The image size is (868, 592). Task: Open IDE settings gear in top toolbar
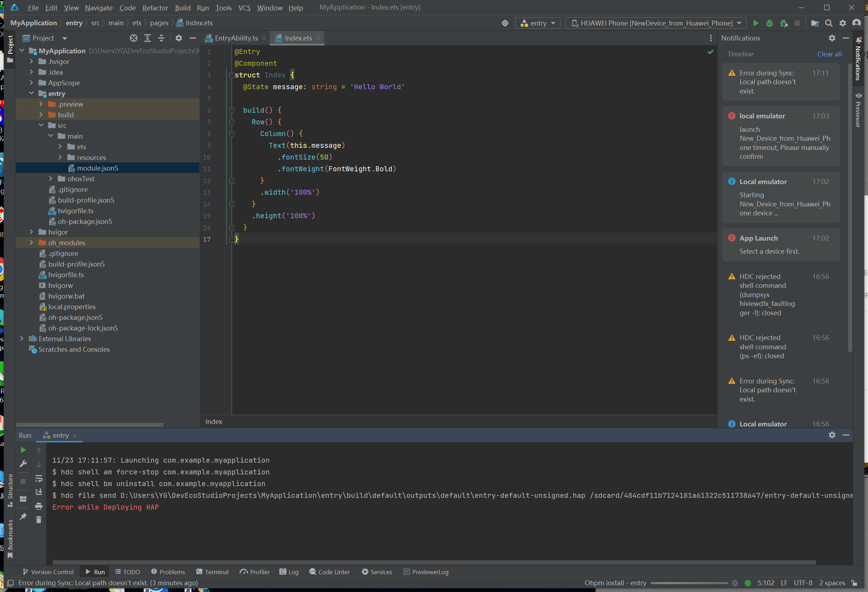[x=843, y=23]
